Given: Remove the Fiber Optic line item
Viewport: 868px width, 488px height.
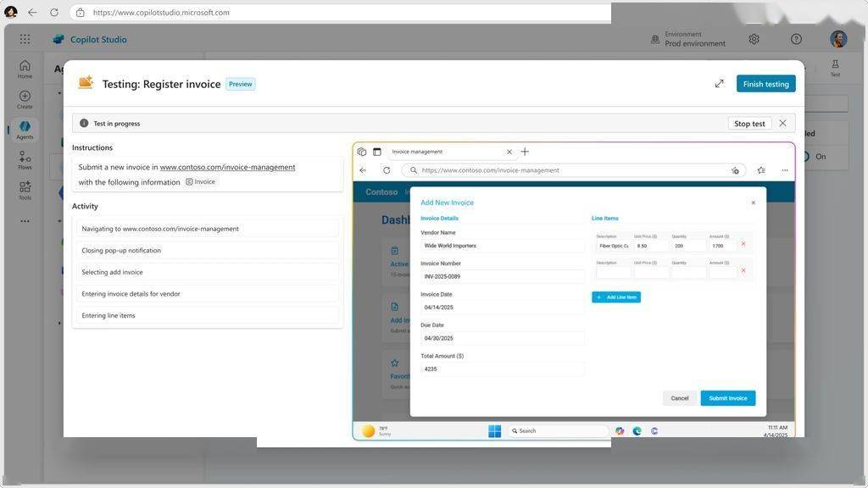Looking at the screenshot, I should pyautogui.click(x=743, y=244).
